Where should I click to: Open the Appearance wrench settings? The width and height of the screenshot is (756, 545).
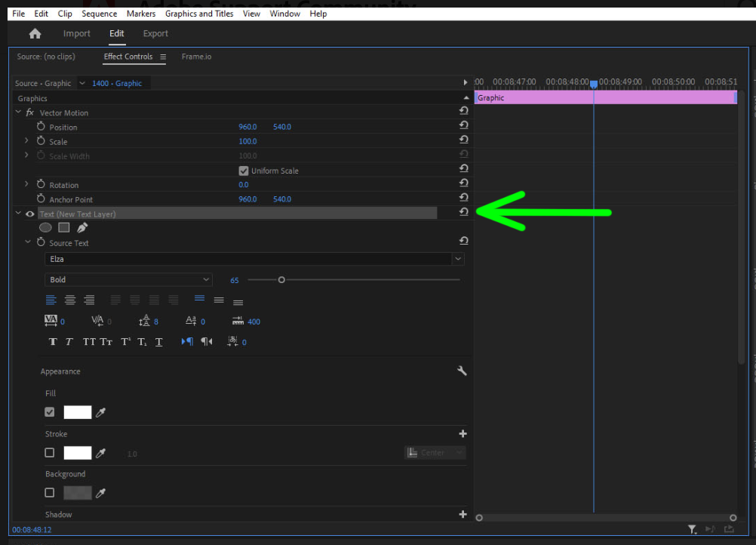point(463,371)
